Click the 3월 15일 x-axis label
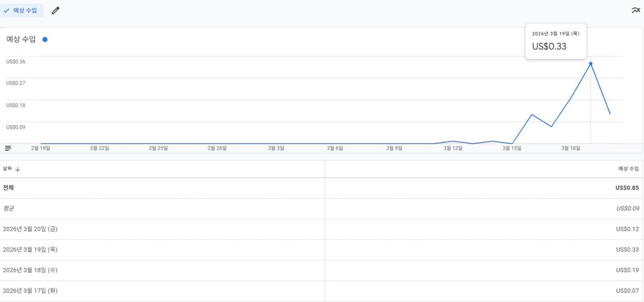The height and width of the screenshot is (302, 644). [512, 148]
